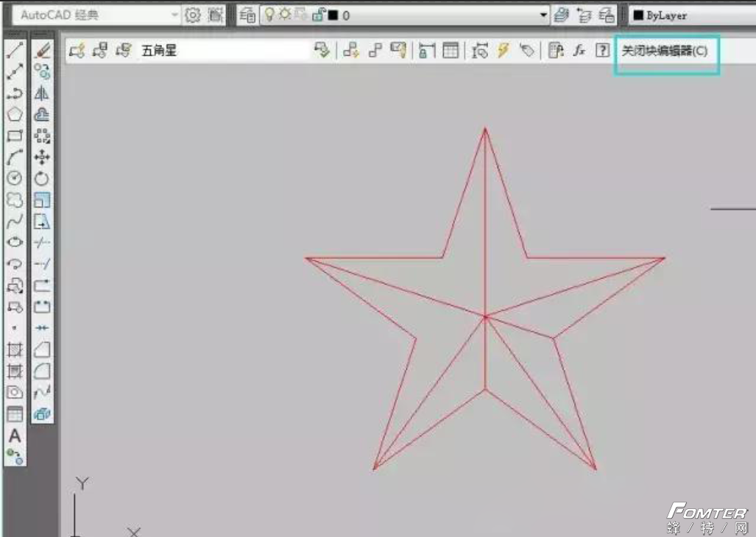Image resolution: width=756 pixels, height=537 pixels.
Task: Select the Extend tool
Action: tap(42, 264)
